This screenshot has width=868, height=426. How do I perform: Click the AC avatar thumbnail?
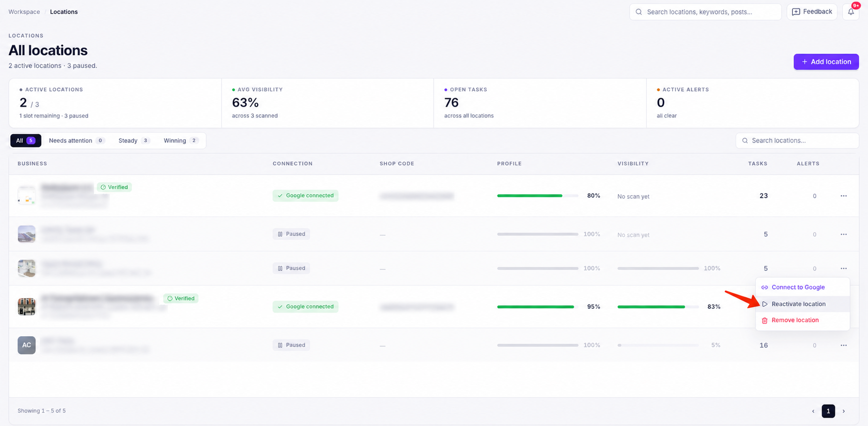click(x=27, y=345)
